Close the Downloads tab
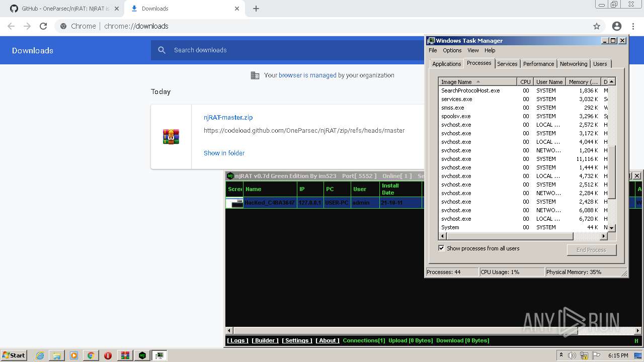 [x=237, y=9]
